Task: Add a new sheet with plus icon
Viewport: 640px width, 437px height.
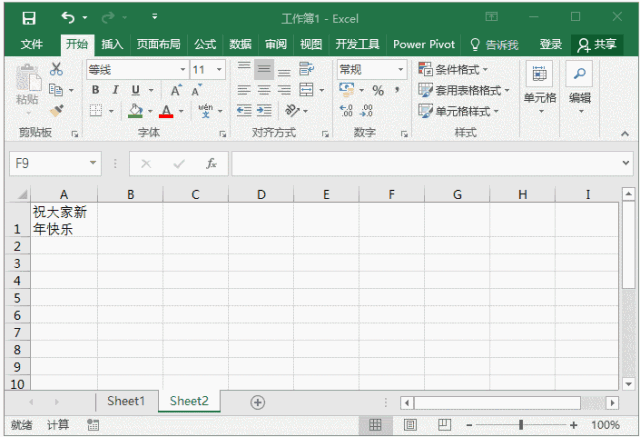Action: (x=258, y=402)
